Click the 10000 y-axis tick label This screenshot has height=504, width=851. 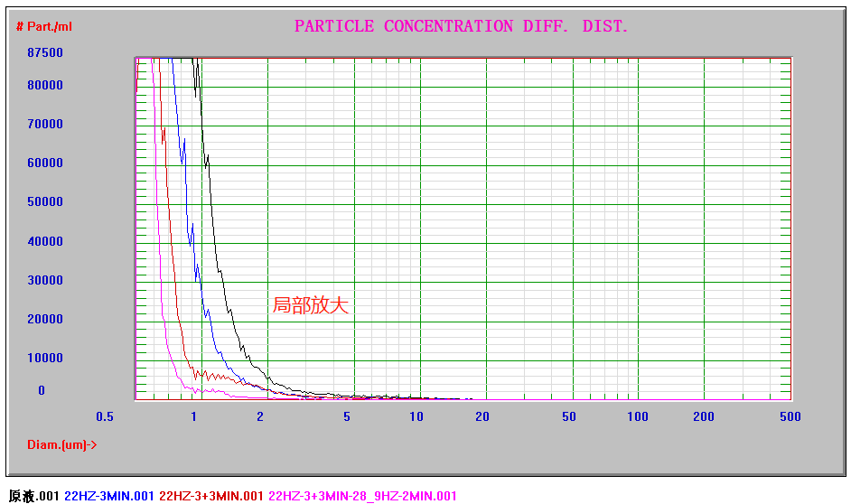[45, 358]
